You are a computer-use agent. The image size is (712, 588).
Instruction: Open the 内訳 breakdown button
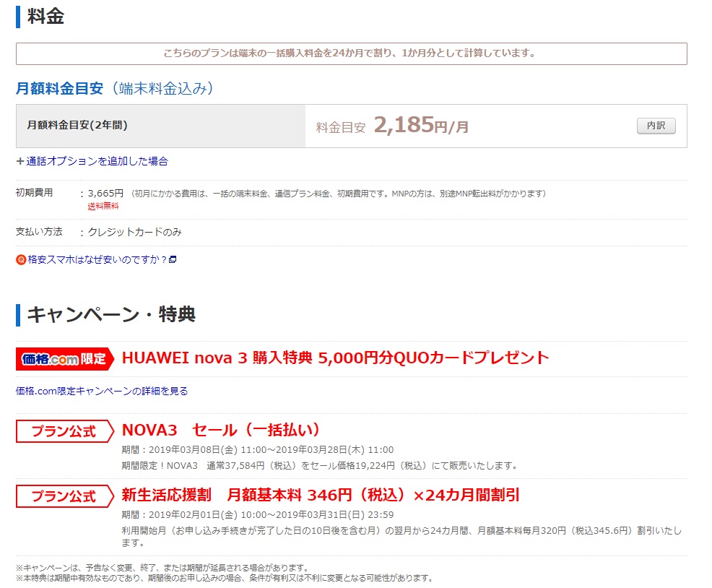(x=656, y=126)
